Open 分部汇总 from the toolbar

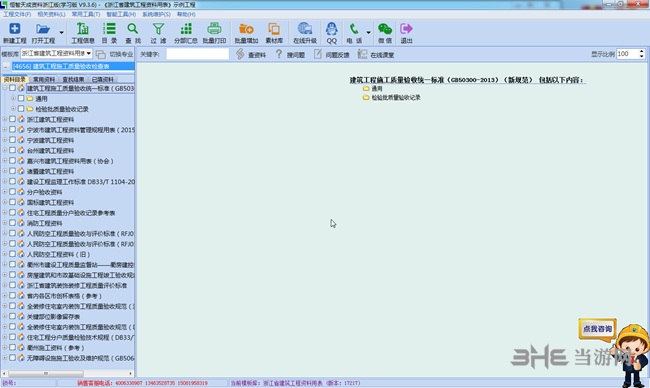186,33
